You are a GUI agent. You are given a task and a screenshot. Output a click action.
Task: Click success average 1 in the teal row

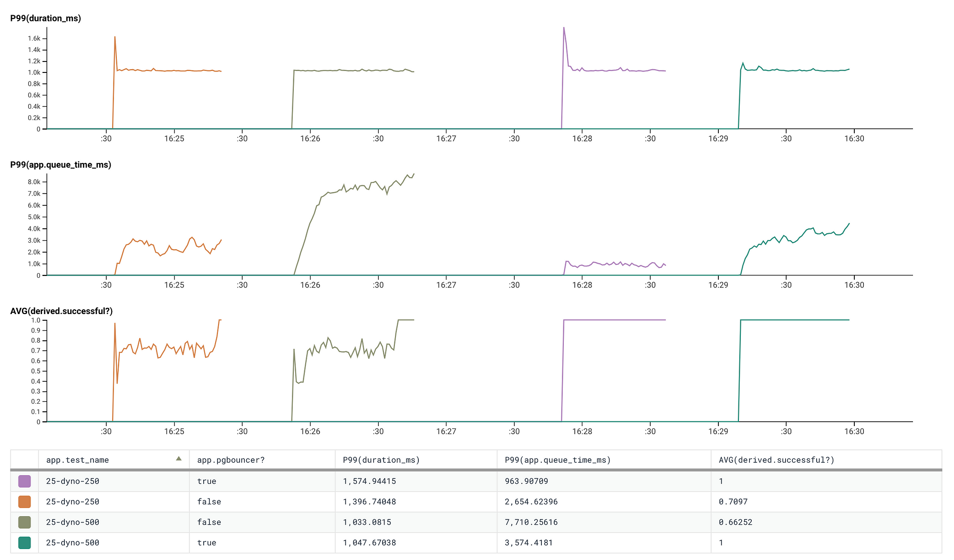point(721,543)
